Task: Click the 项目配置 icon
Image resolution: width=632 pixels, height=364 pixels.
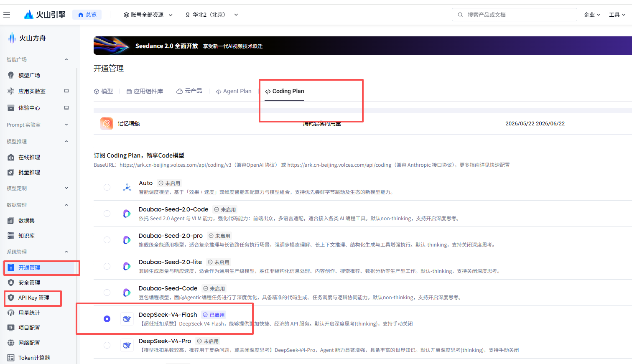Action: (11, 328)
